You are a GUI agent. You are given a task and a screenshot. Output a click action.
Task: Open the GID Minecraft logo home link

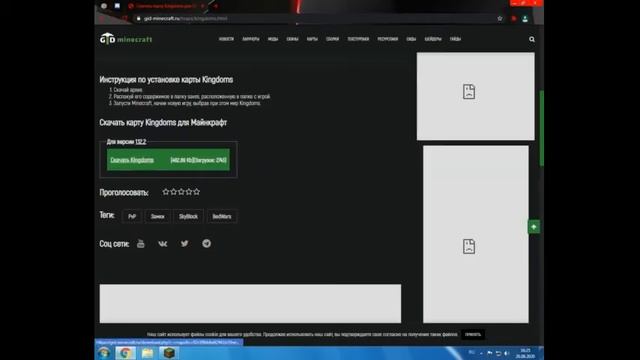[126, 39]
